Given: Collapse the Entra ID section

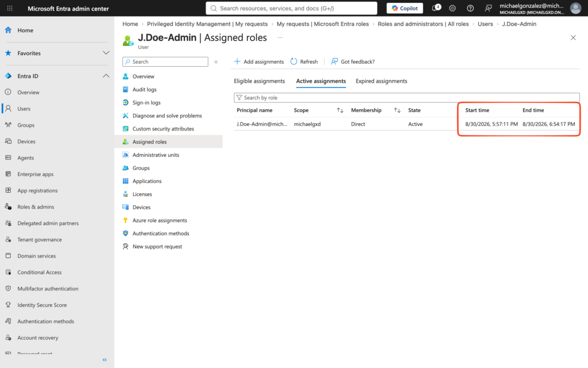Looking at the screenshot, I should point(106,76).
